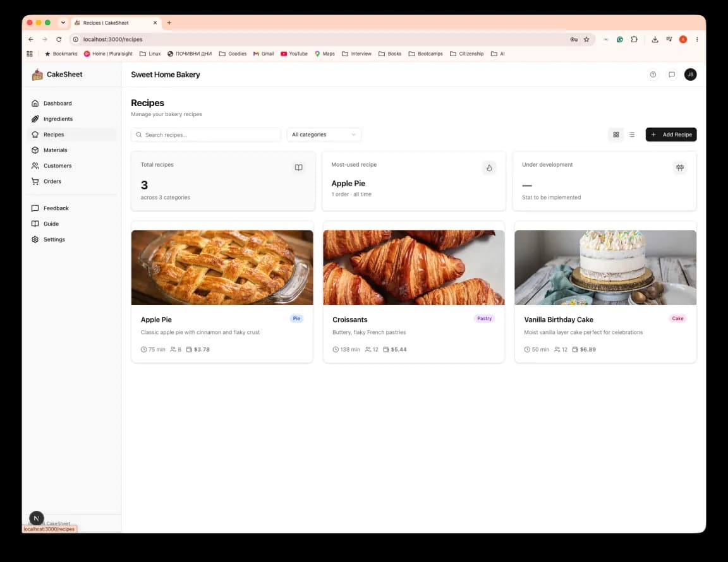Click the Pie category badge
Screen dimensions: 728x562
tap(296, 318)
